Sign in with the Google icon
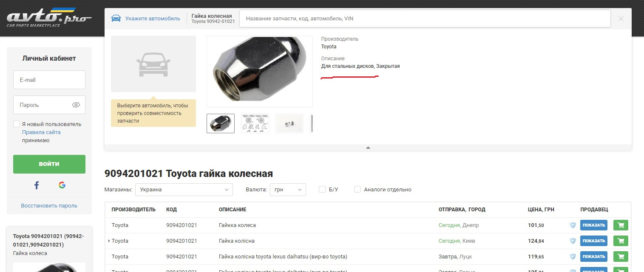 tap(62, 185)
